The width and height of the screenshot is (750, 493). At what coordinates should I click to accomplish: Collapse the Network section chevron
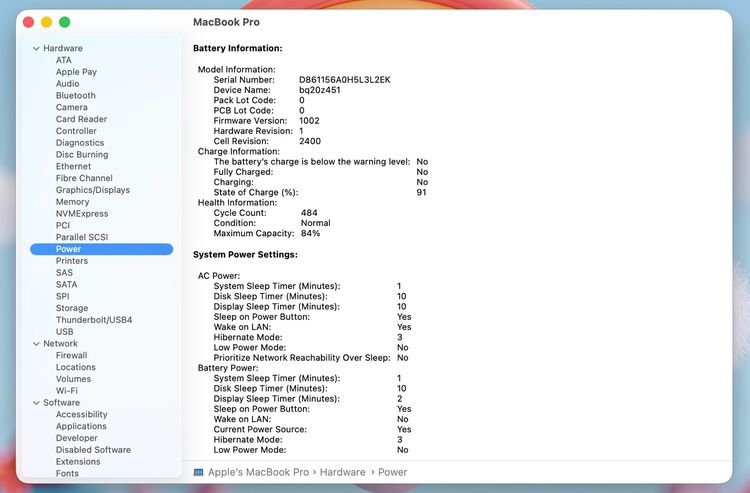tap(36, 344)
